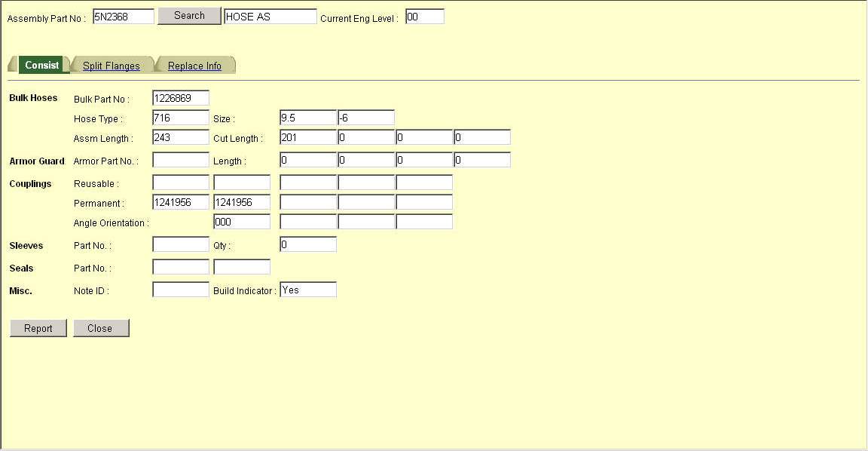Click the first Seals Part No field
Viewport: 868px width, 451px height.
click(181, 267)
